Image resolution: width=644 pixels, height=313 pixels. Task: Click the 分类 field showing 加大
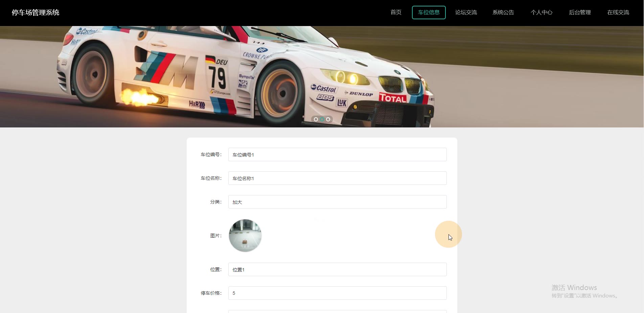(x=337, y=202)
